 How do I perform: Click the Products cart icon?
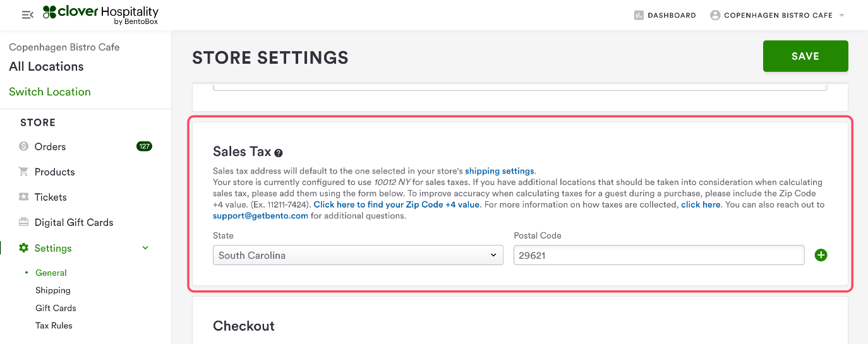24,172
